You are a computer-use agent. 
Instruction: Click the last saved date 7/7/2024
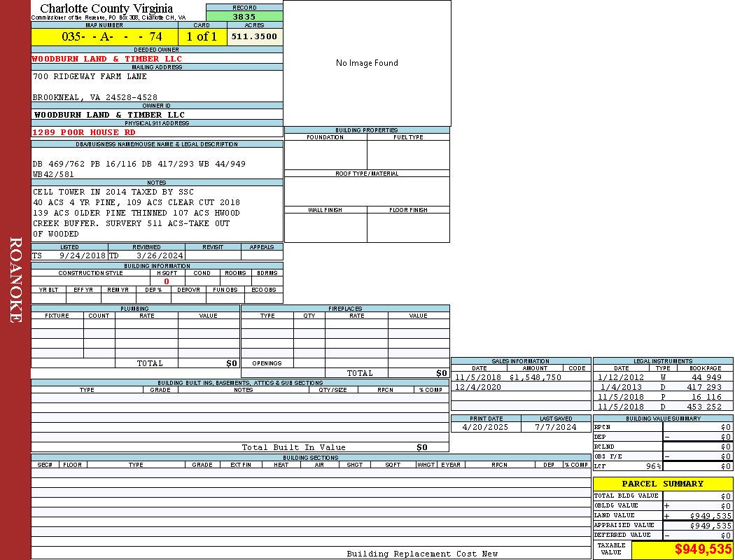[x=555, y=426]
